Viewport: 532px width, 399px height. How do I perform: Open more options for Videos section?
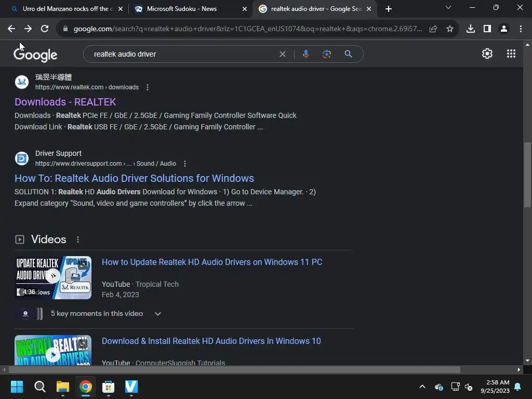coord(78,240)
